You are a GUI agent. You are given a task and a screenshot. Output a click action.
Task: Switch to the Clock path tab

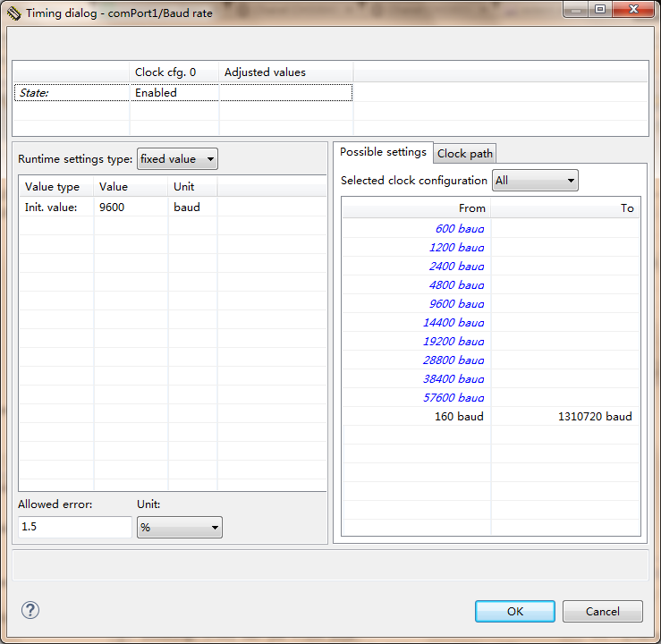point(464,154)
